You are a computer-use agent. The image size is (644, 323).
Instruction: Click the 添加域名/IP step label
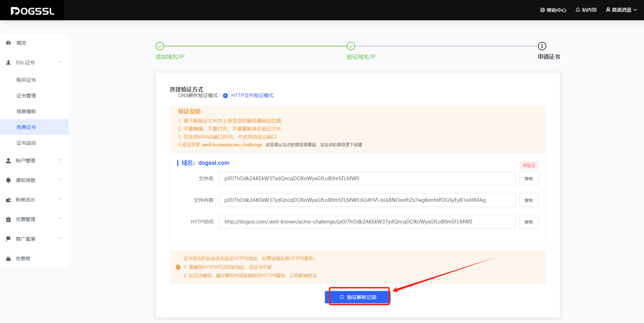170,57
